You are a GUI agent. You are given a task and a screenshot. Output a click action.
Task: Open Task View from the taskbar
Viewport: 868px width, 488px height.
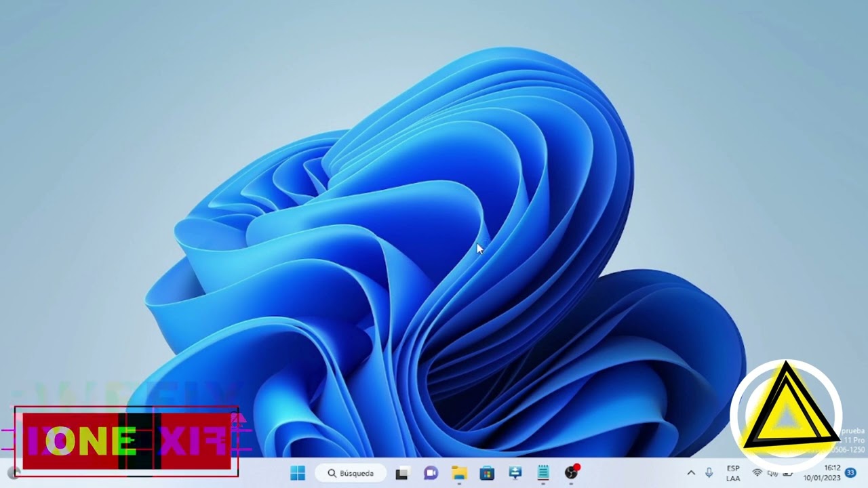click(x=402, y=473)
